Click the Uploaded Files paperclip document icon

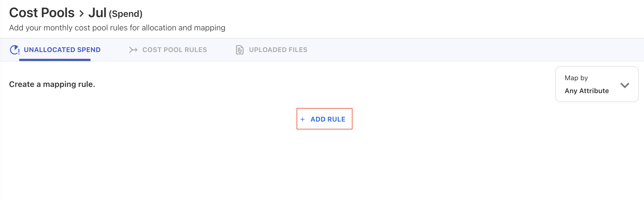(x=240, y=50)
